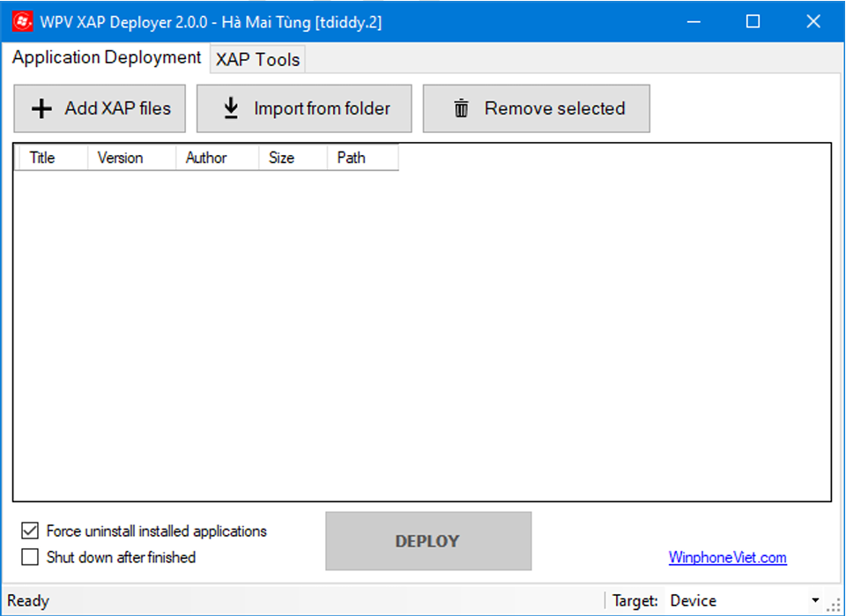Uncheck Force uninstall installed applications

click(31, 531)
